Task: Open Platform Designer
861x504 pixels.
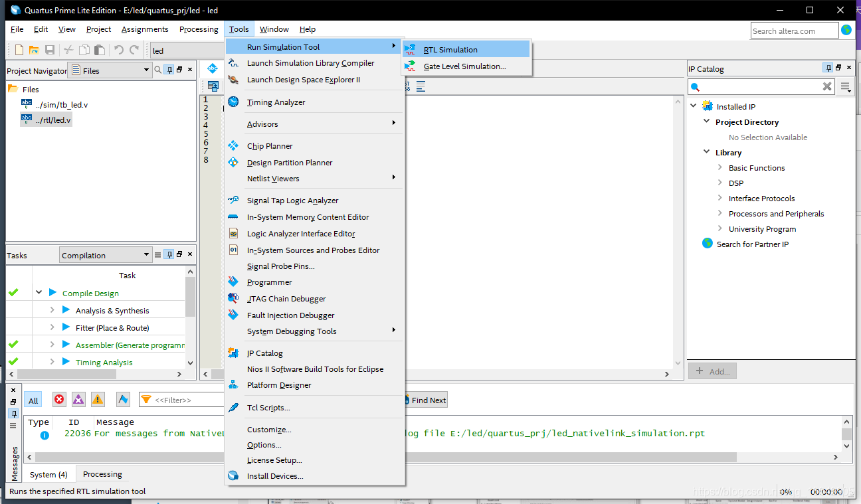Action: [x=315, y=385]
